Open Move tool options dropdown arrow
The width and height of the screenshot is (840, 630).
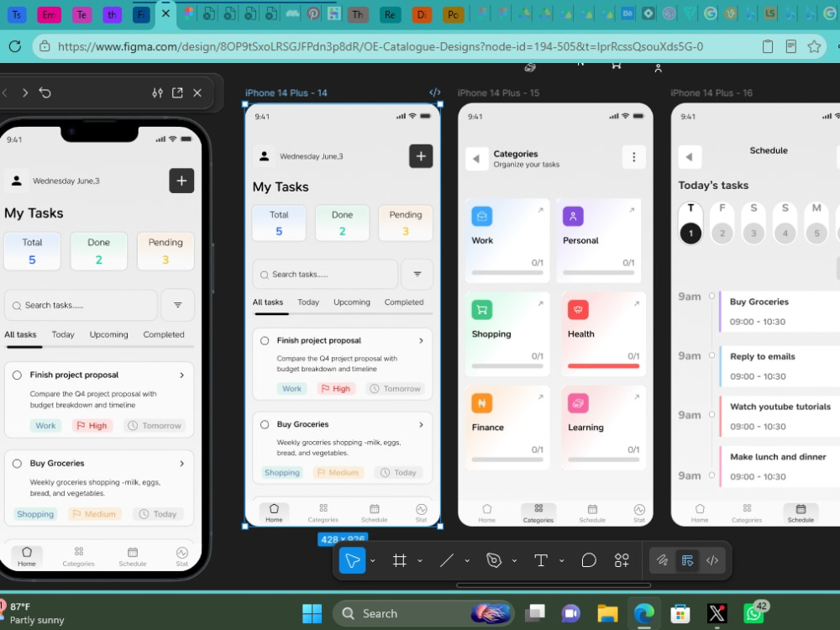coord(373,561)
